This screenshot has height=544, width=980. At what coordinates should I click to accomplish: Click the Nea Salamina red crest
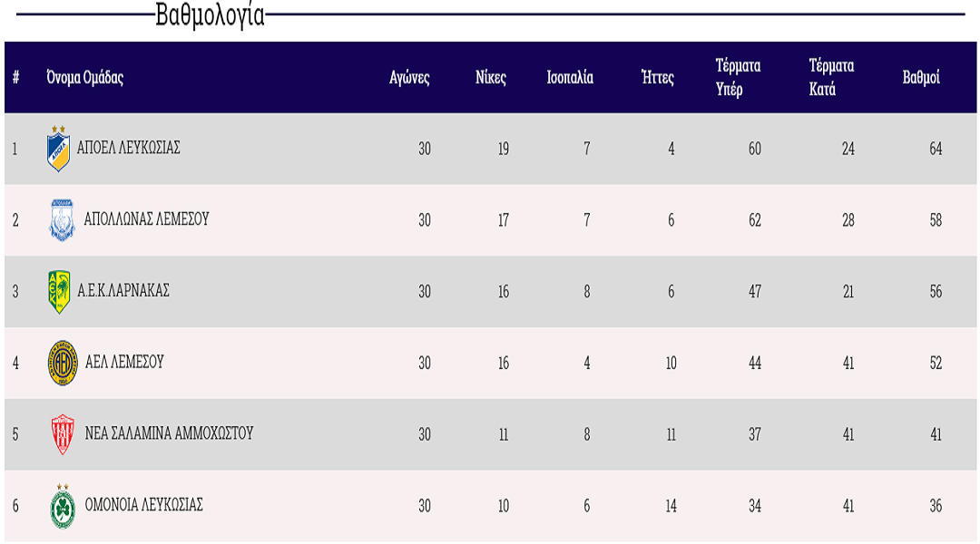63,434
